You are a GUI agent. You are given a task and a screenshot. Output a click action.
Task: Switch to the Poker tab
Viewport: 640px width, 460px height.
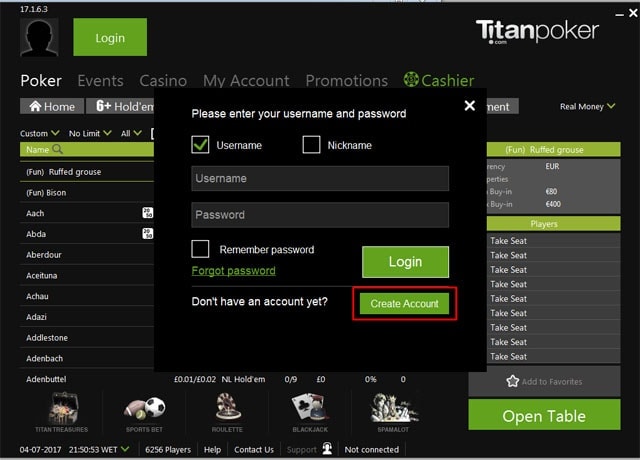41,80
